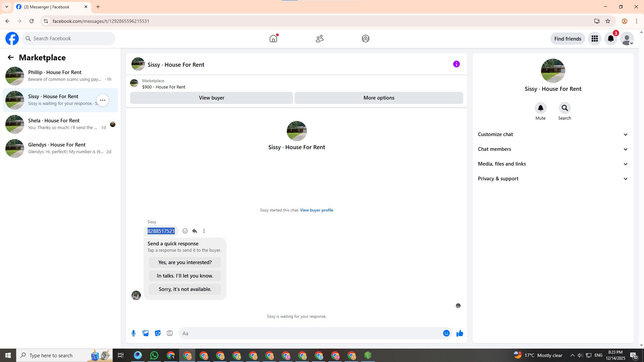Image resolution: width=644 pixels, height=362 pixels.
Task: Mute this conversation with bell icon
Action: (x=540, y=108)
